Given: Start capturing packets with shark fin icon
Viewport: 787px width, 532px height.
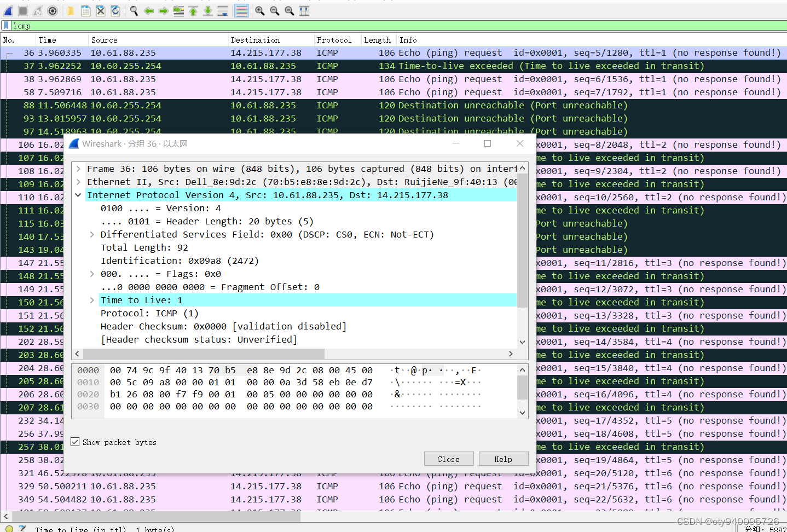Looking at the screenshot, I should (x=9, y=11).
